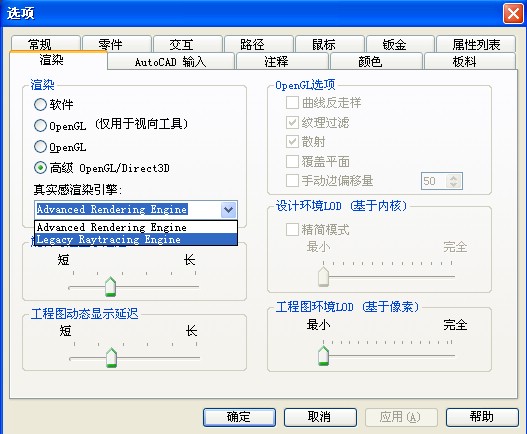Screen dimensions: 527x434
Task: Open the 交互 tab
Action: pos(188,44)
